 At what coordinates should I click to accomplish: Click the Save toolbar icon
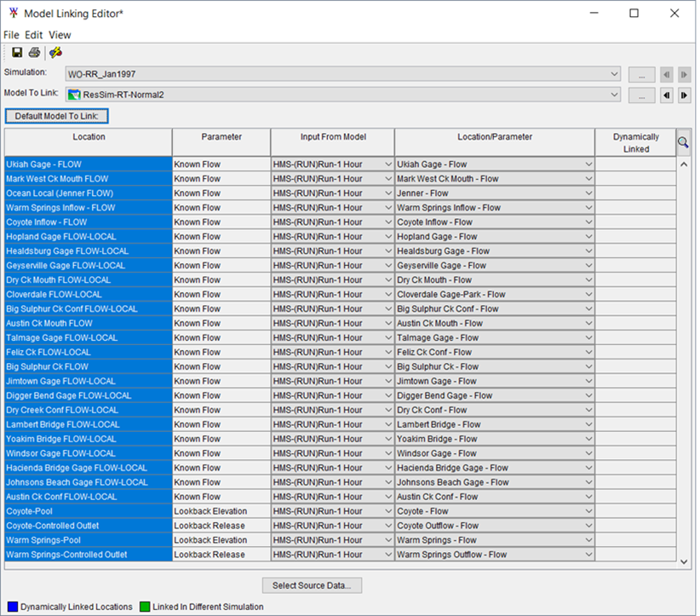click(15, 52)
